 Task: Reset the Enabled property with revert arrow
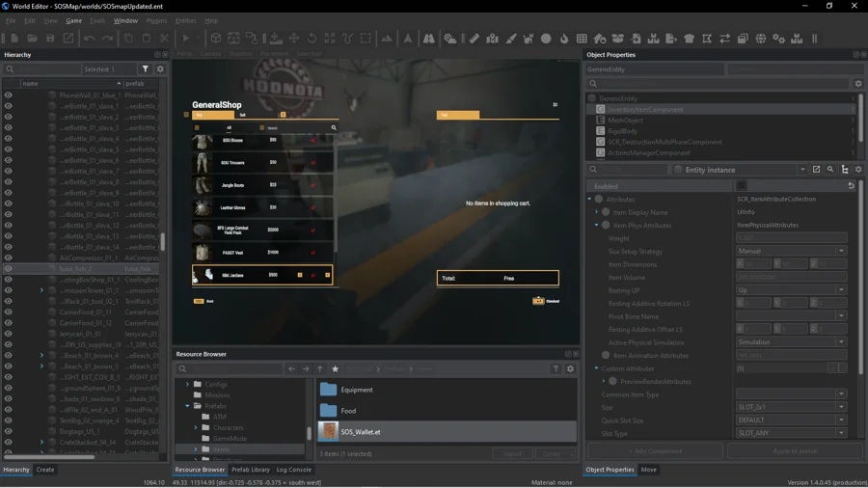(x=851, y=186)
